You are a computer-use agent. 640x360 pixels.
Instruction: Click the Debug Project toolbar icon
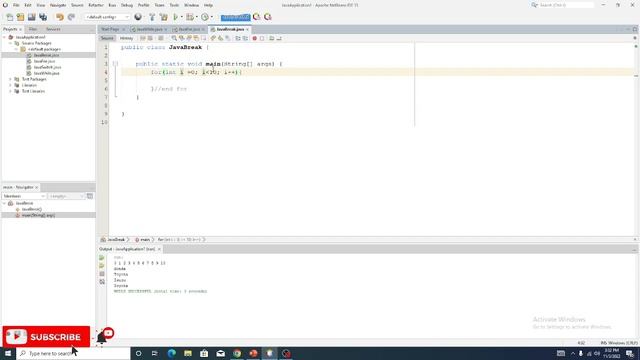190,17
